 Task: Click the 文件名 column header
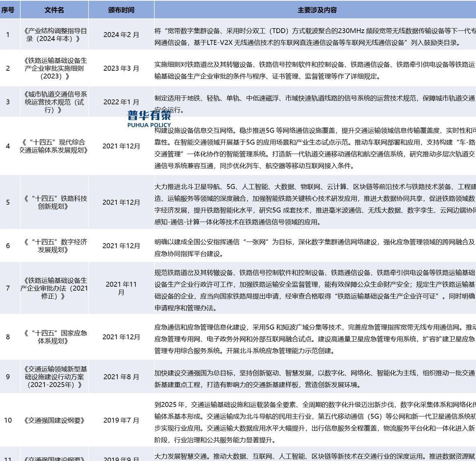54,10
